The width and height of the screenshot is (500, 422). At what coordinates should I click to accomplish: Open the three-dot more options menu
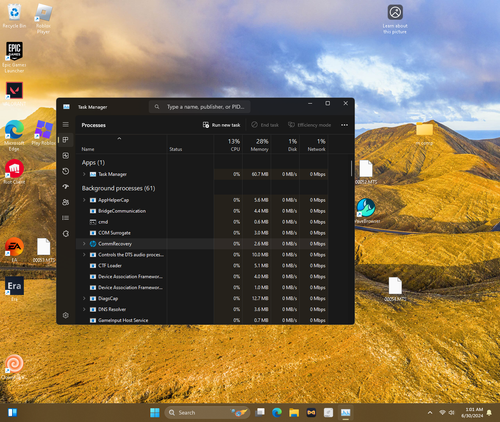coord(344,125)
